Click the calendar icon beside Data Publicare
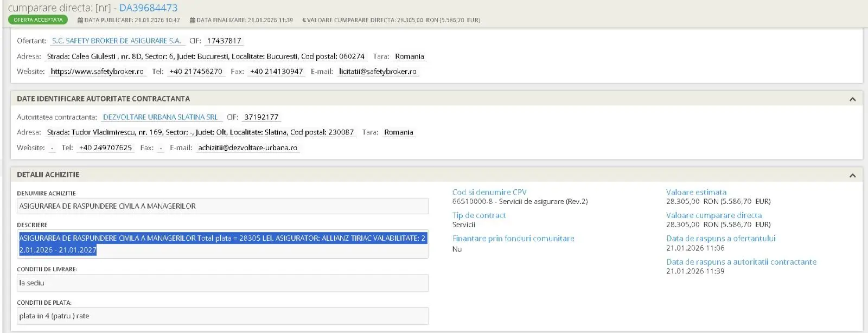 point(80,20)
